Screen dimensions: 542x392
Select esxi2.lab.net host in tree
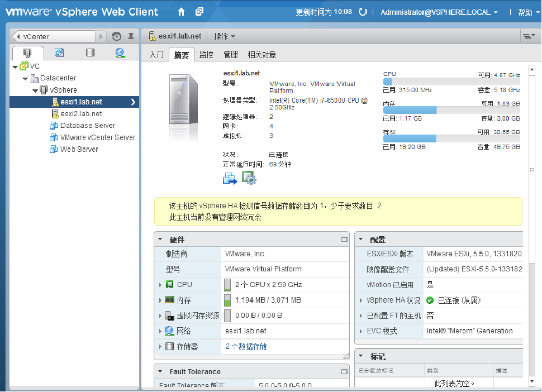point(81,113)
